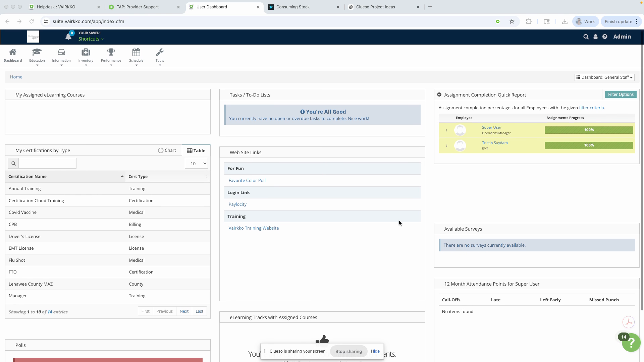Go to Next page of certifications
This screenshot has width=644, height=362.
point(184,311)
